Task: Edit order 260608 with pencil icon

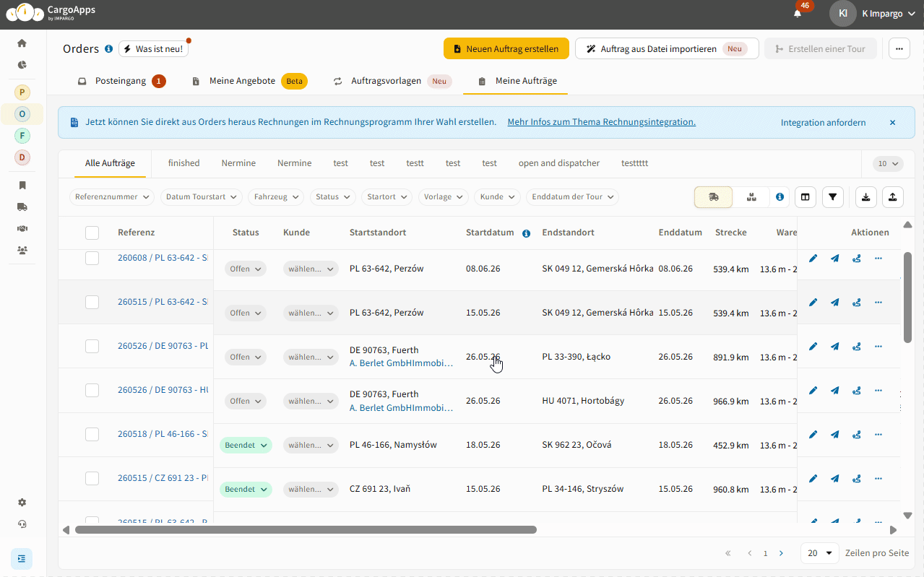Action: (x=813, y=259)
